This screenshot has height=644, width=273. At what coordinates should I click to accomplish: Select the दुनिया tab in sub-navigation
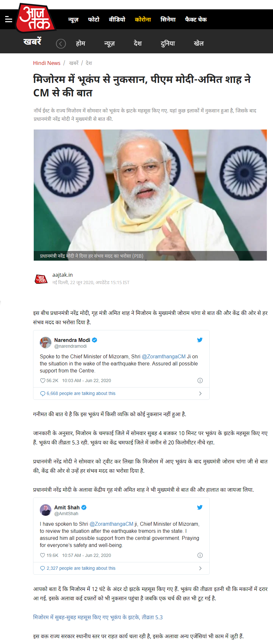coord(168,43)
